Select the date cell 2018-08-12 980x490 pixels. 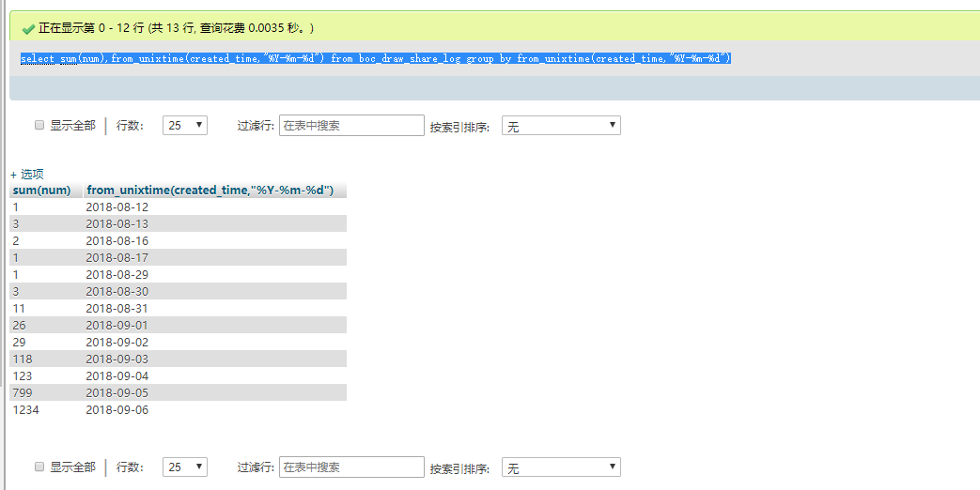tap(117, 207)
